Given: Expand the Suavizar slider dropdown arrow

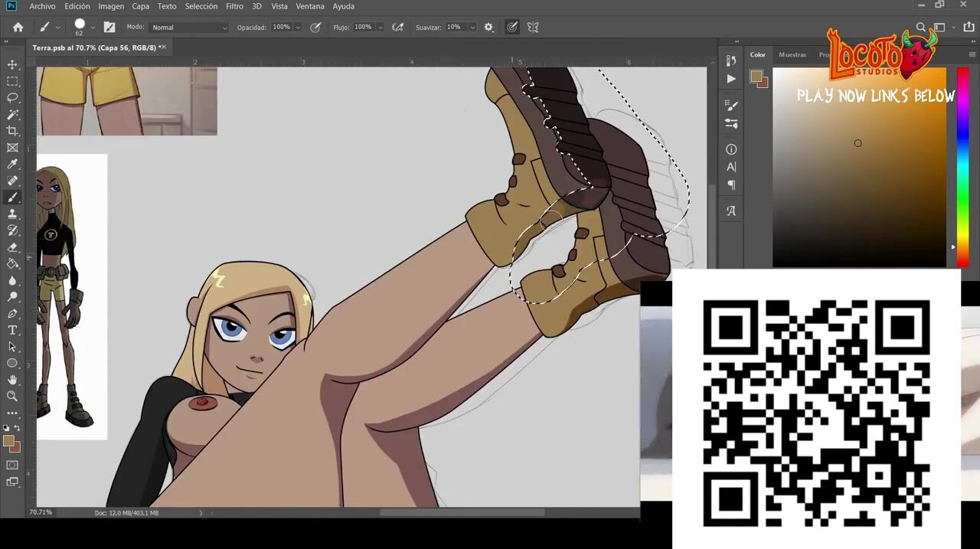Looking at the screenshot, I should click(x=472, y=28).
